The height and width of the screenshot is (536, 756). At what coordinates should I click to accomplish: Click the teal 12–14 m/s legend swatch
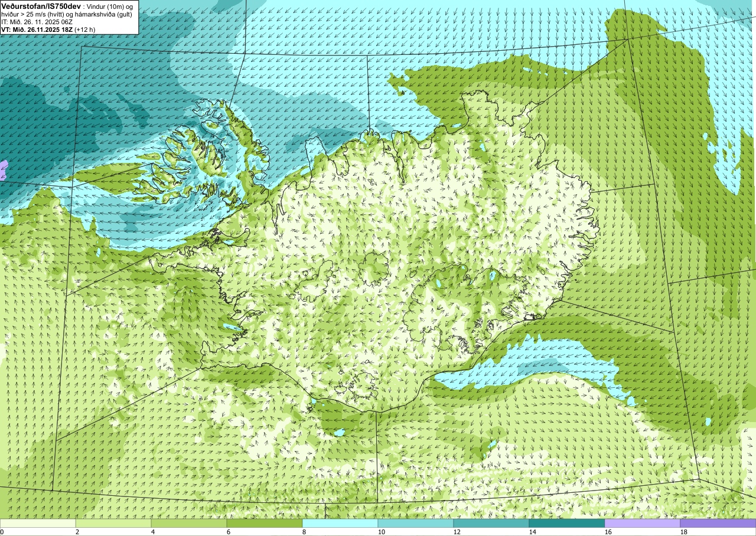pos(491,523)
